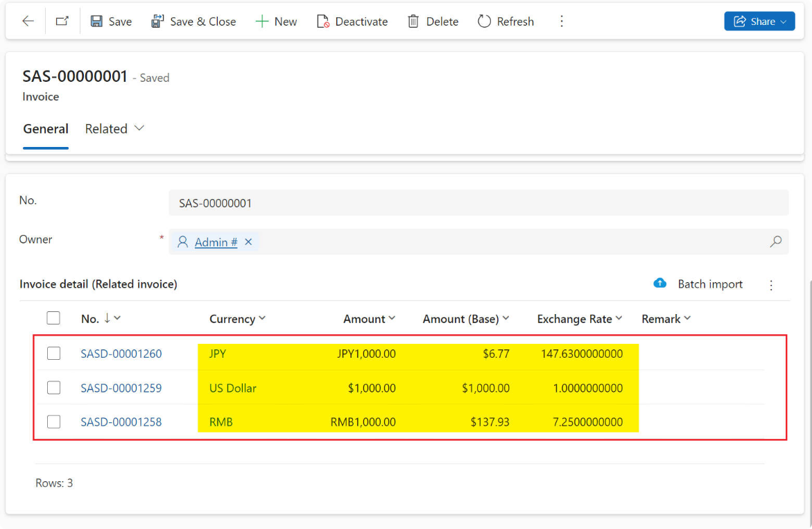The width and height of the screenshot is (812, 529).
Task: Open the Amount (Base) column dropdown
Action: [506, 318]
